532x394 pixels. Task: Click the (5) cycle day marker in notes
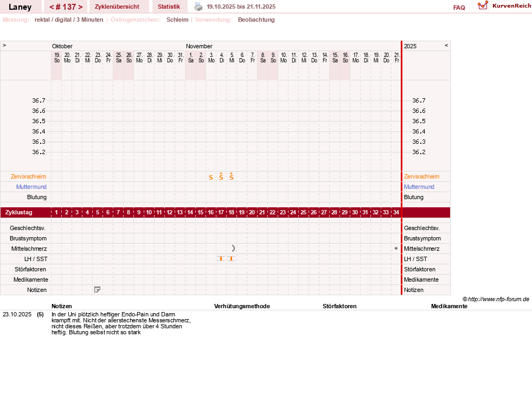[x=40, y=315]
